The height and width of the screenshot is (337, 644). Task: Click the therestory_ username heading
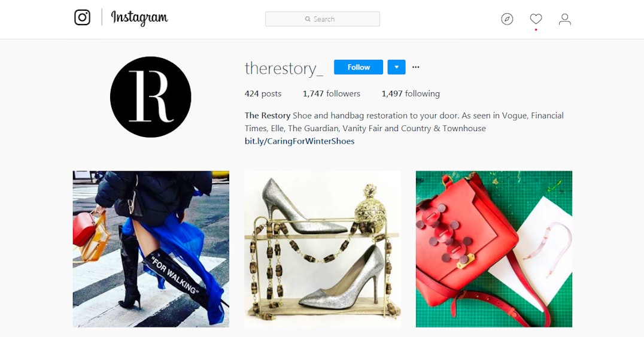pyautogui.click(x=284, y=68)
